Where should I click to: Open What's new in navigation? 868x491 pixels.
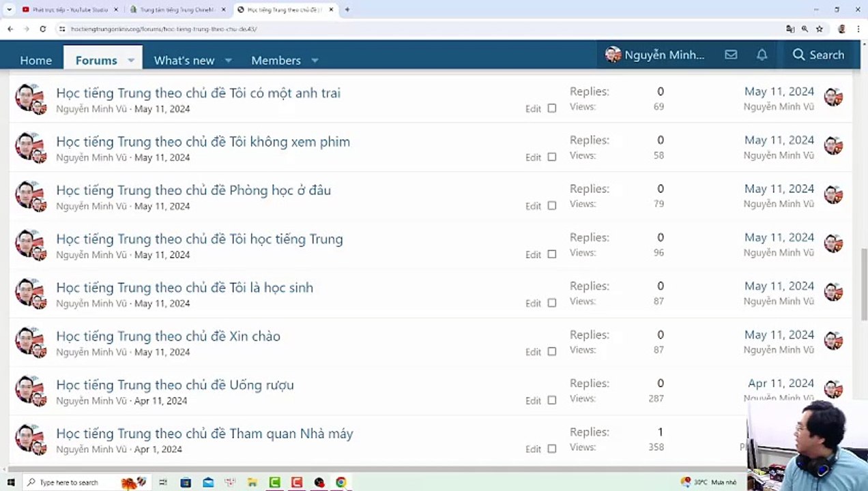click(184, 61)
